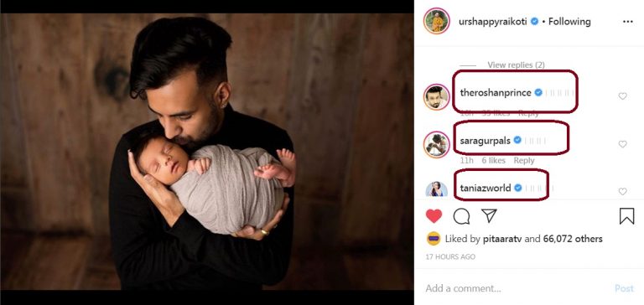644x305 pixels.
Task: Save post with bookmark icon
Action: 626,216
